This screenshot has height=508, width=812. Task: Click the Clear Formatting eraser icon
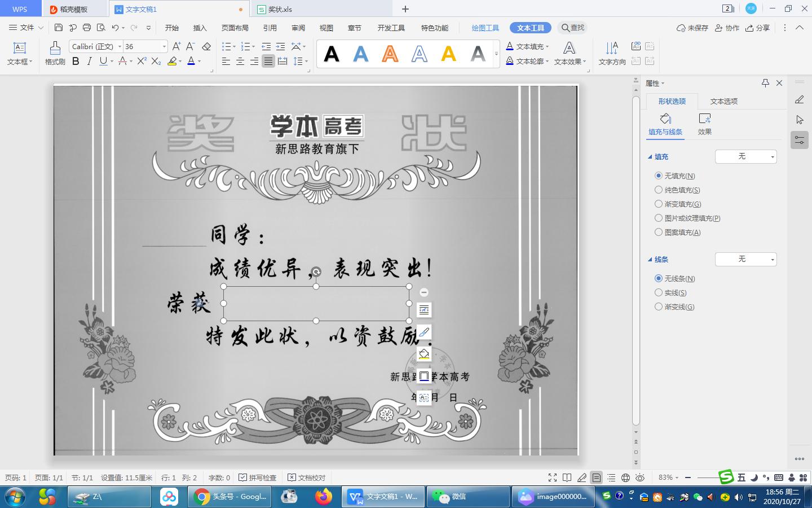pos(206,46)
